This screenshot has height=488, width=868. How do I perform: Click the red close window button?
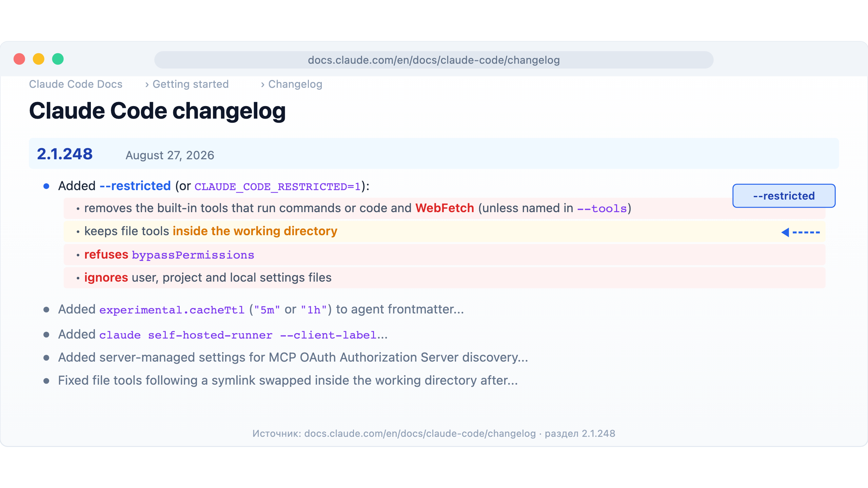(x=19, y=59)
